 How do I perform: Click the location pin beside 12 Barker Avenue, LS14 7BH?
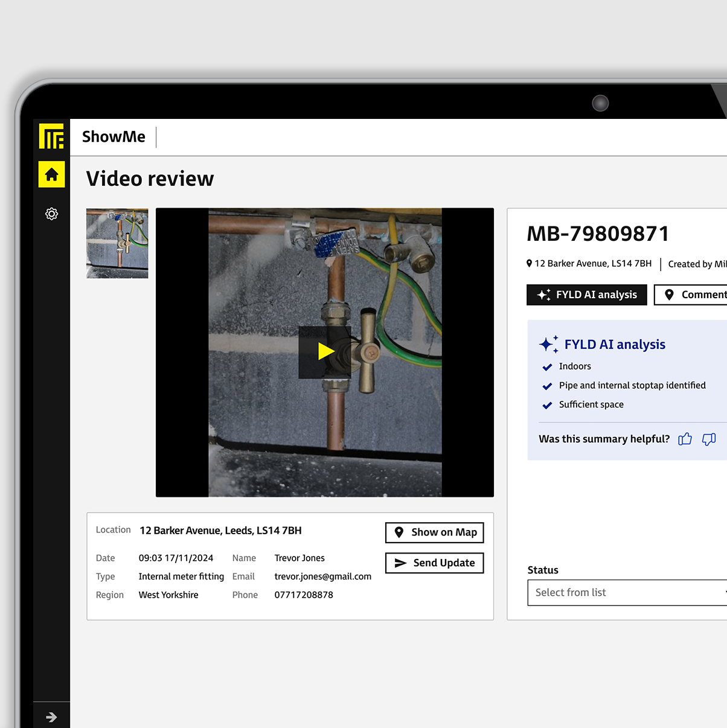530,263
